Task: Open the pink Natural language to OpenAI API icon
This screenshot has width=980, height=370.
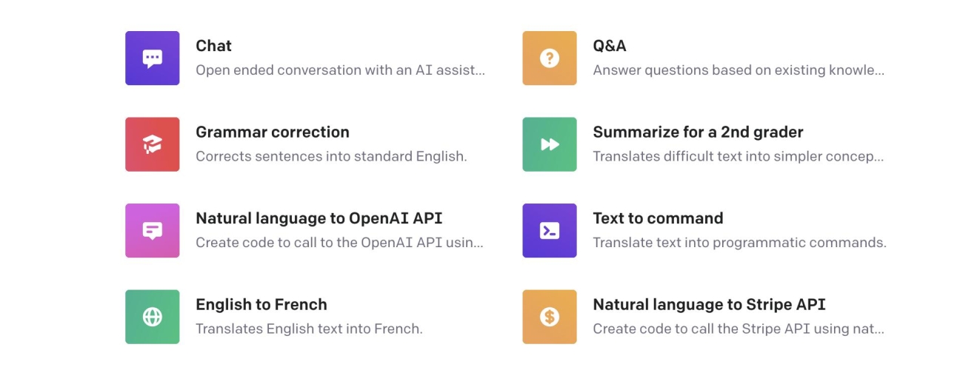Action: click(153, 231)
